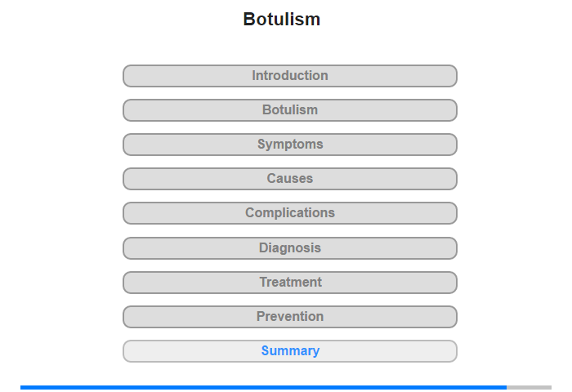
Task: Open the highlighted Summary section
Action: (x=289, y=351)
